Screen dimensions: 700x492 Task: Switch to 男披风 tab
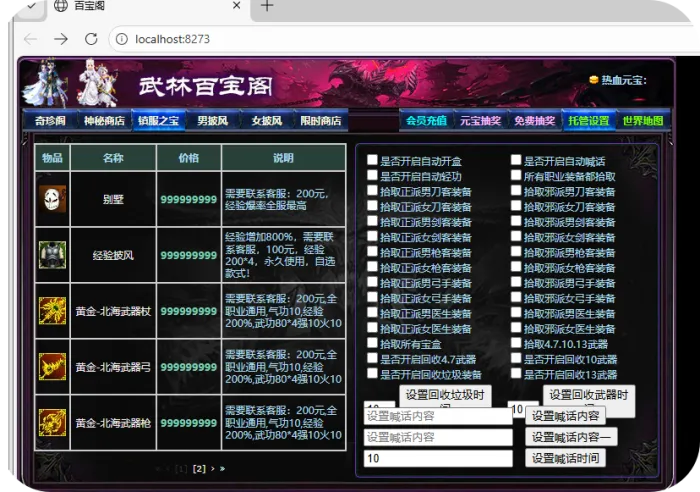[x=212, y=121]
